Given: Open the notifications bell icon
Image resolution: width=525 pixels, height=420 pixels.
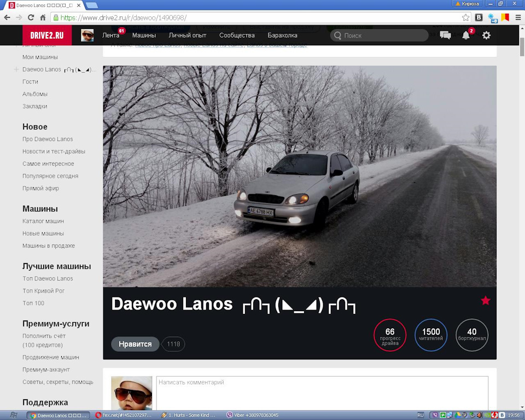Looking at the screenshot, I should tap(466, 35).
